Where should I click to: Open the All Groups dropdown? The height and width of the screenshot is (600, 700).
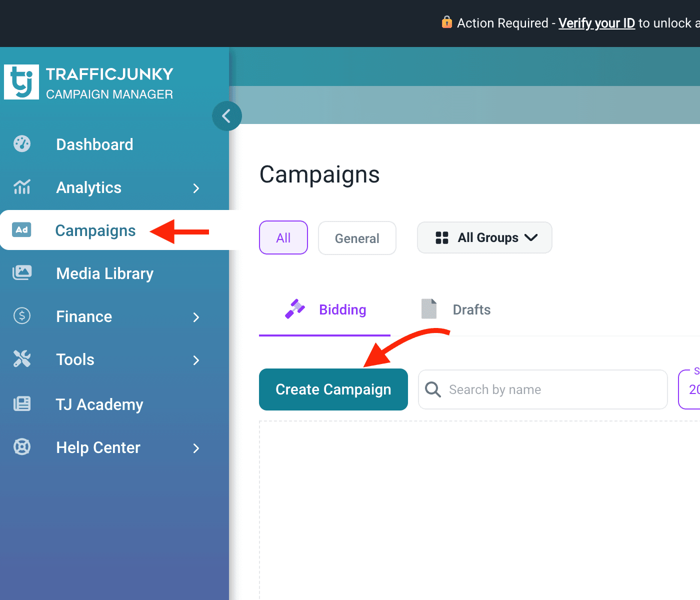pos(484,237)
